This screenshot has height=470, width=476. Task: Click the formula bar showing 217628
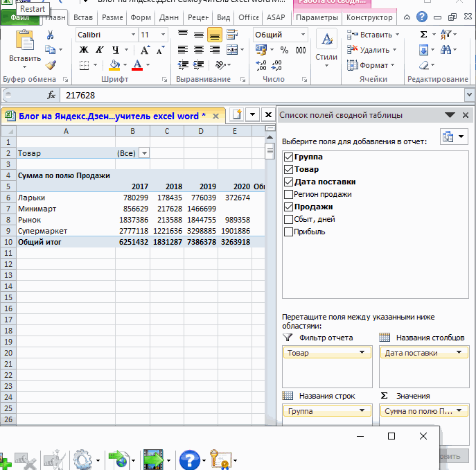tap(262, 95)
